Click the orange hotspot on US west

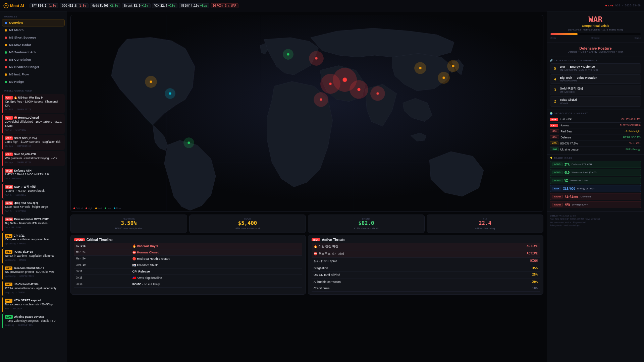tap(151, 82)
